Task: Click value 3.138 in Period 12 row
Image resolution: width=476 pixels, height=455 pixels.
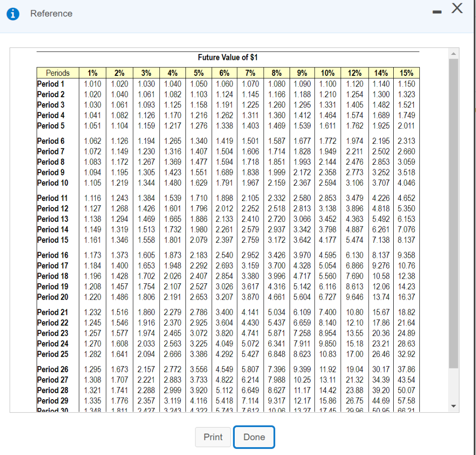Action: (x=328, y=209)
